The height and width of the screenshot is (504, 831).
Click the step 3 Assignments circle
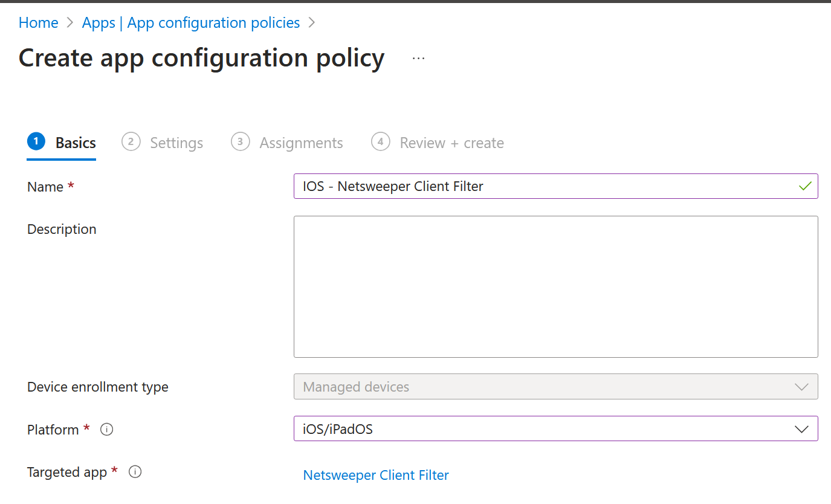pyautogui.click(x=240, y=142)
